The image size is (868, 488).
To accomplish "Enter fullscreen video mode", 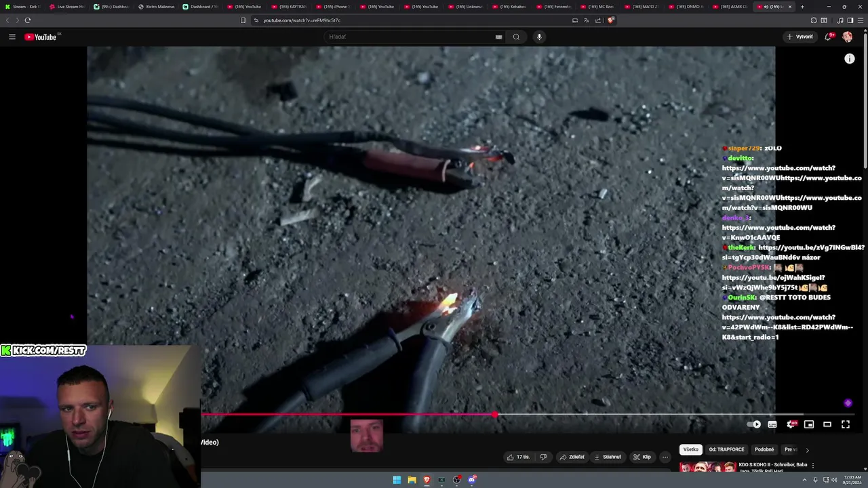I will tap(846, 424).
